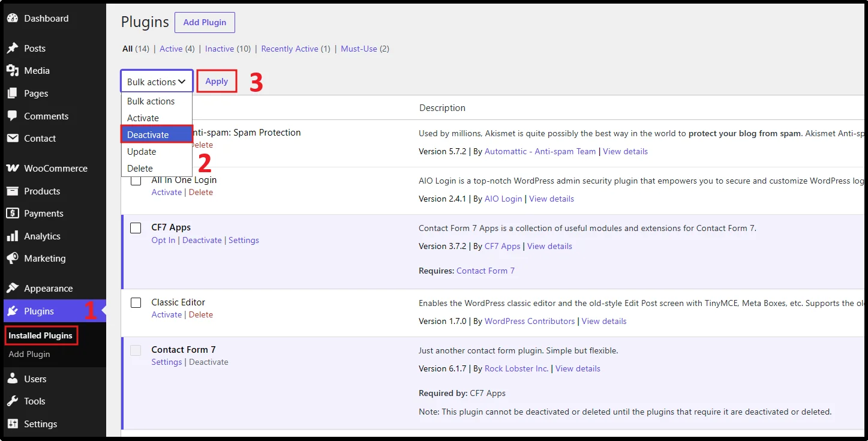Filter plugins by Inactive
This screenshot has height=441, width=868.
pos(220,49)
